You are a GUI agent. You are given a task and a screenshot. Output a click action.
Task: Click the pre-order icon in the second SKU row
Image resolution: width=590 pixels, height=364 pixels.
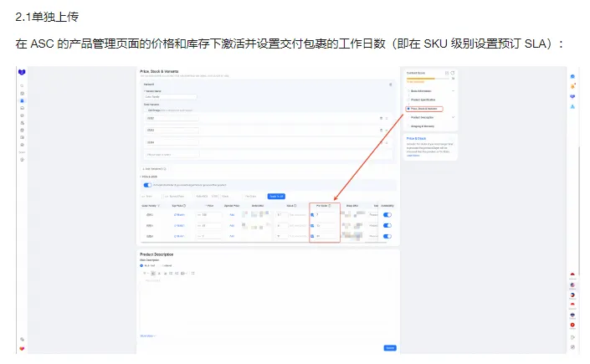(x=312, y=225)
